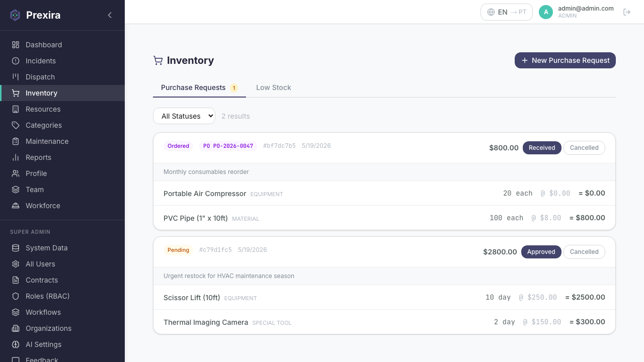The height and width of the screenshot is (362, 644).
Task: Click the admin avatar circle
Action: [546, 12]
